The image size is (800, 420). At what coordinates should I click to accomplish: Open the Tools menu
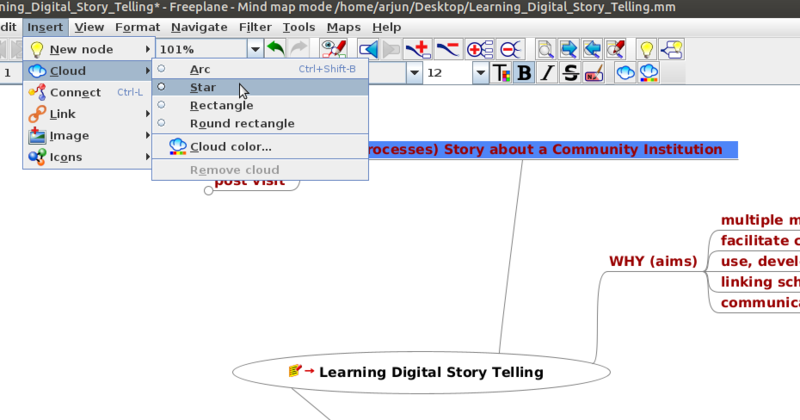click(x=299, y=27)
